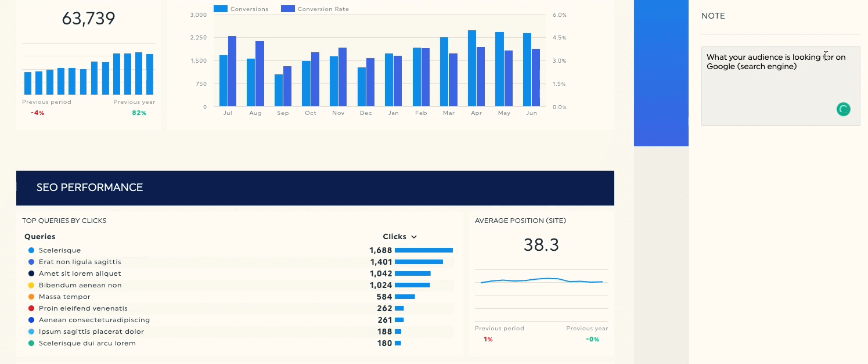Click the Erat non ligula sagittis query
The width and height of the screenshot is (868, 364).
pyautogui.click(x=80, y=262)
